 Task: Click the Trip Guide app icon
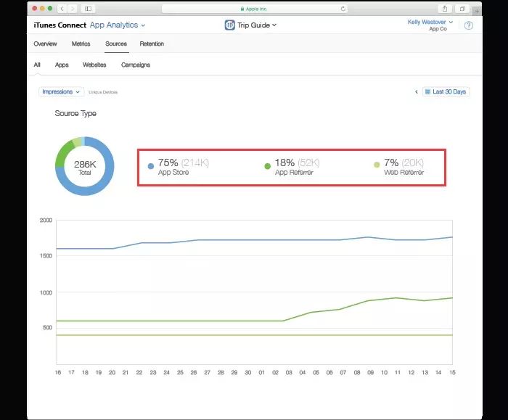[x=230, y=25]
